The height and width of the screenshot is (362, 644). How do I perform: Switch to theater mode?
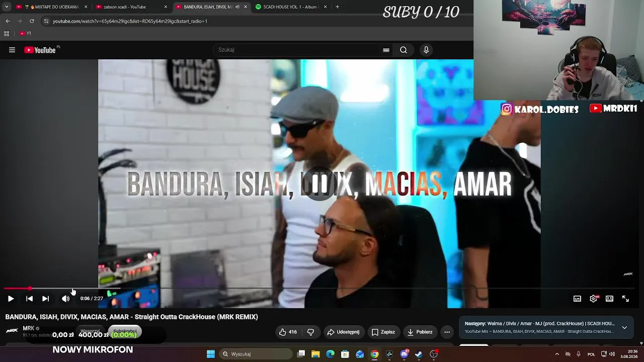coord(609,299)
